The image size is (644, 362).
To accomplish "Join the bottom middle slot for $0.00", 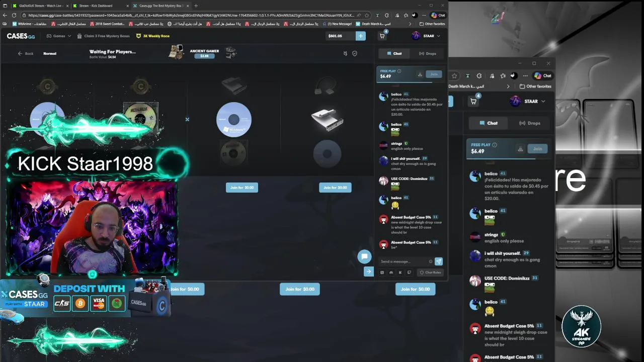I will pos(300,289).
